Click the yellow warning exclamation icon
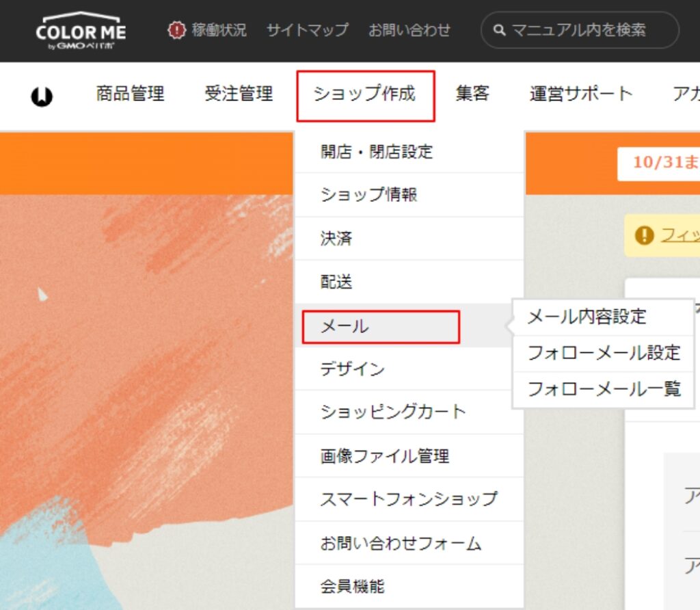This screenshot has height=610, width=700. tap(643, 236)
